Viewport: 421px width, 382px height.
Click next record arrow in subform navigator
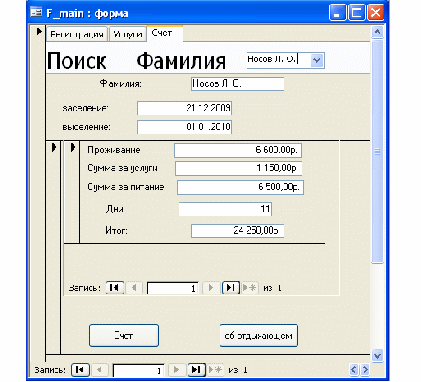(211, 288)
